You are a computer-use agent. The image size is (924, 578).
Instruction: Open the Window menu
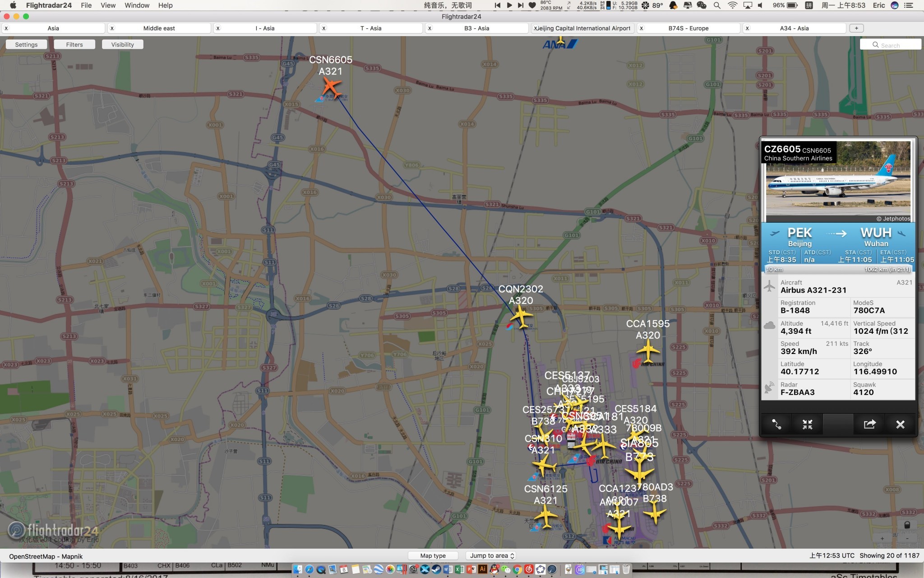coord(137,5)
